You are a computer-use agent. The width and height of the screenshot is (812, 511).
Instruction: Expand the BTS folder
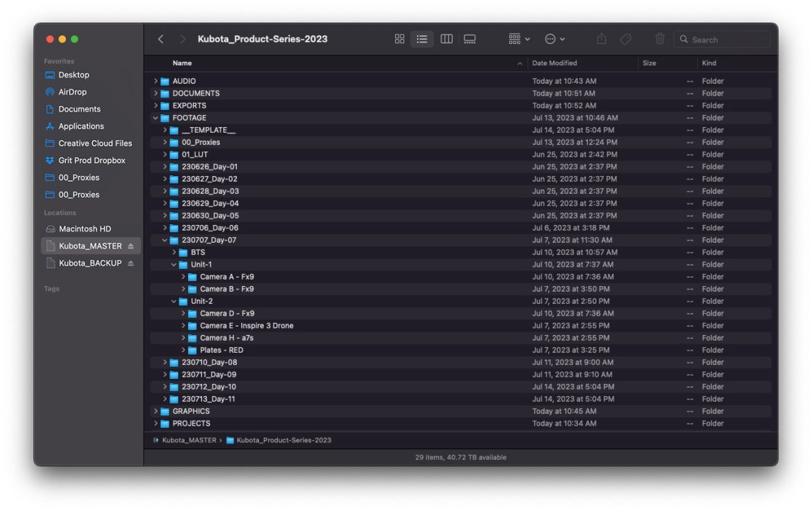point(174,253)
